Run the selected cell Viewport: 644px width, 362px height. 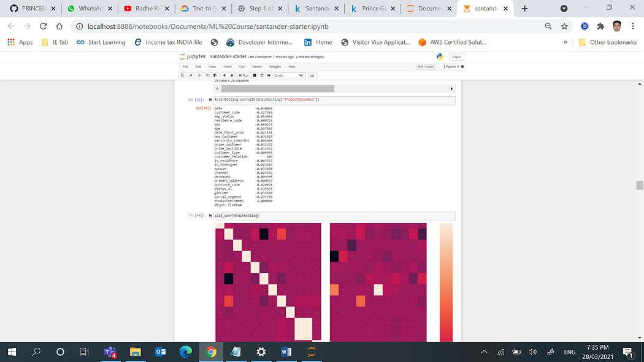tap(244, 75)
